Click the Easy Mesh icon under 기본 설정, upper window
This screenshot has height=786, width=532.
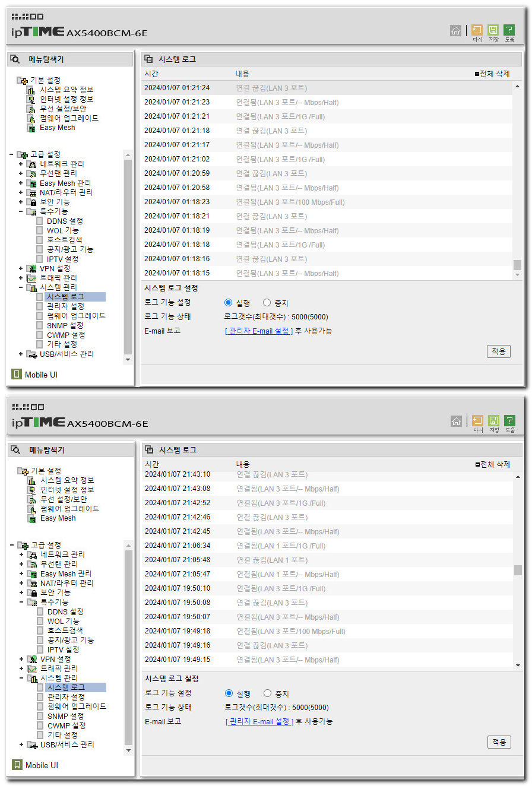[x=31, y=128]
